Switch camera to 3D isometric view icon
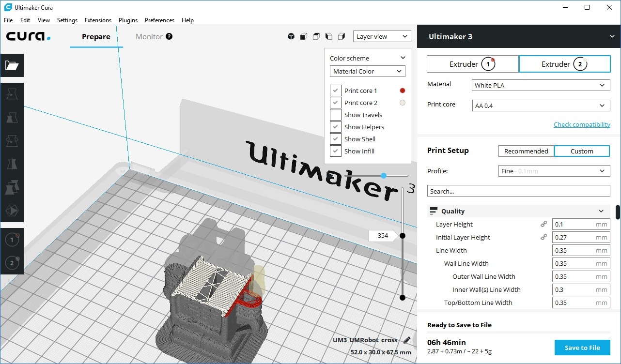The image size is (621, 364). point(291,36)
